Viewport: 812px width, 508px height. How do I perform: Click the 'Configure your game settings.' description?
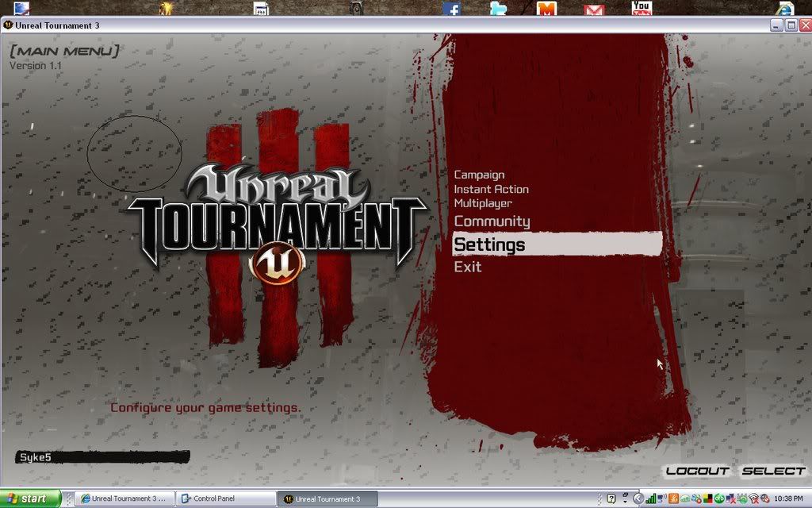pos(205,408)
